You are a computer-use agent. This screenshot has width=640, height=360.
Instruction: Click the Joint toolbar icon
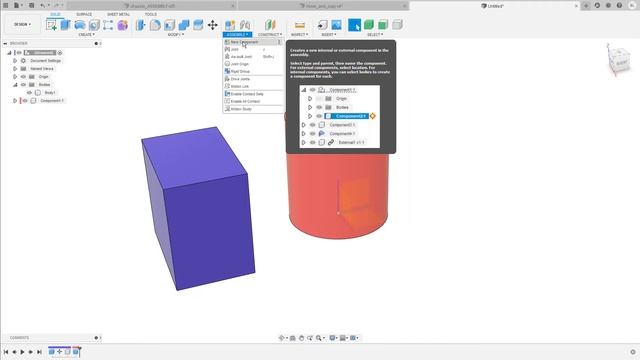[x=245, y=25]
